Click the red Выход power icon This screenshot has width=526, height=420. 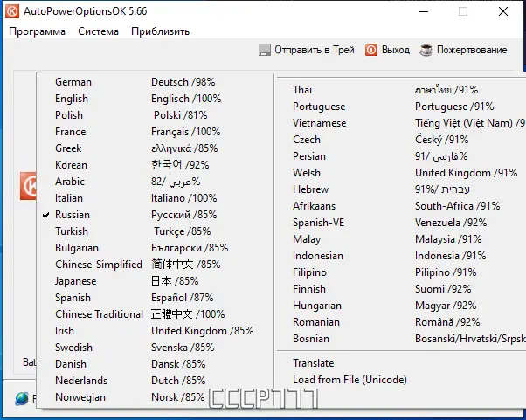point(371,50)
